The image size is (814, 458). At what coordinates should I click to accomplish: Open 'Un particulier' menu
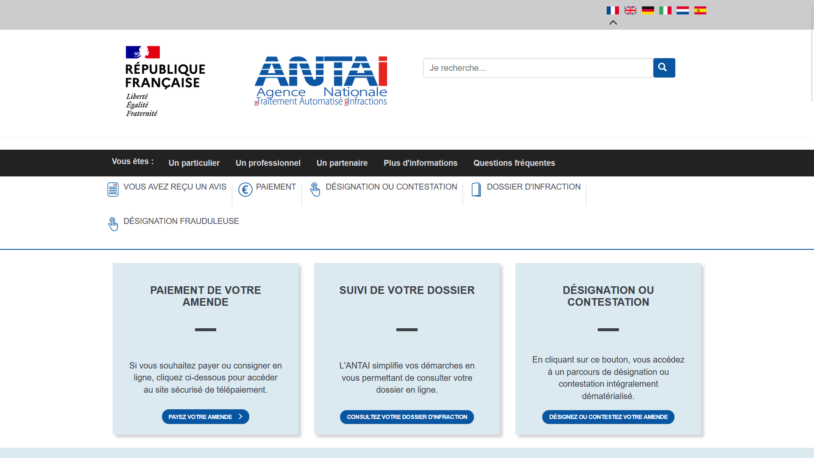click(x=194, y=163)
